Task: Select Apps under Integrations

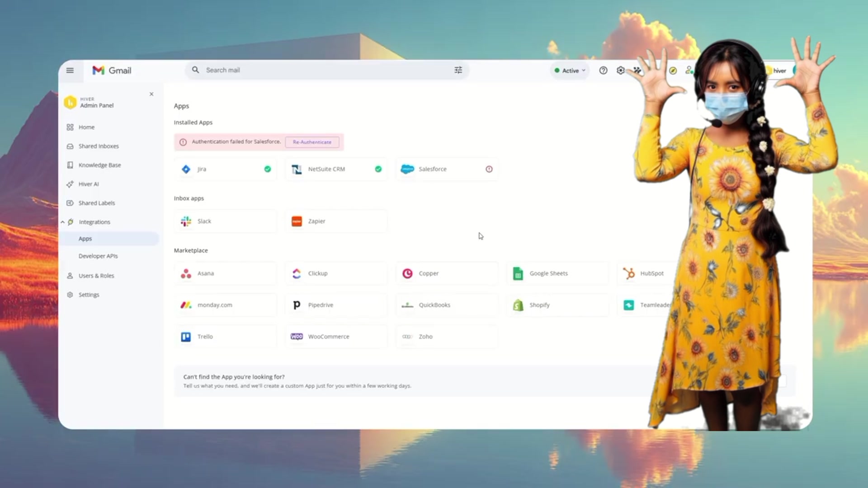Action: click(x=109, y=239)
